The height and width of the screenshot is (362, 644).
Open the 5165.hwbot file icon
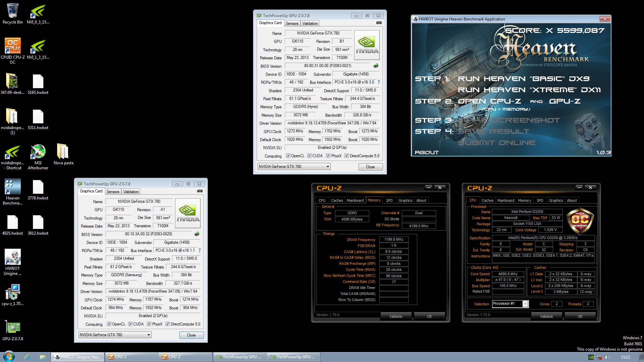tap(38, 84)
